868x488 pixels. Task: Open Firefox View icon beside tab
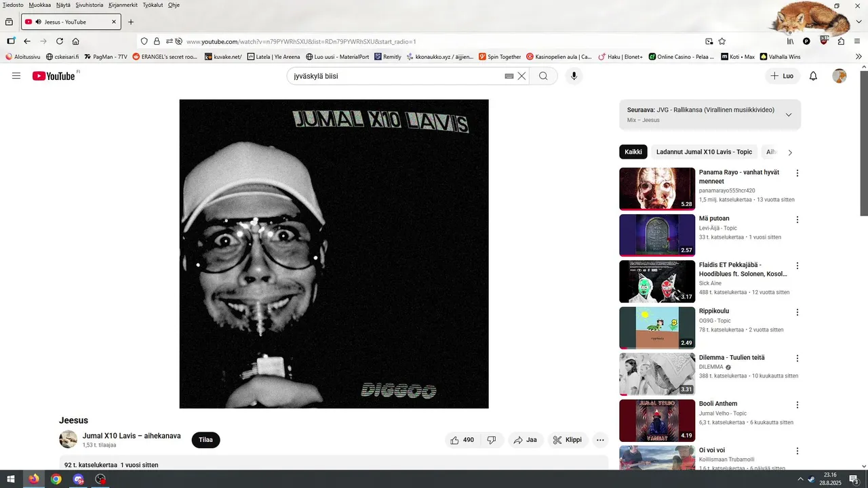9,22
